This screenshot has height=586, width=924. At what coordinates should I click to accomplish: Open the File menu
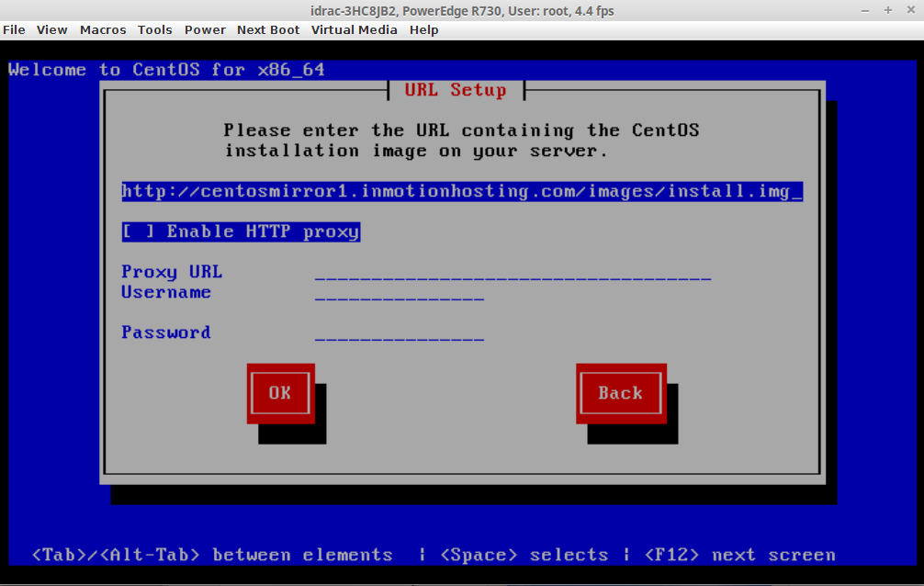tap(14, 29)
